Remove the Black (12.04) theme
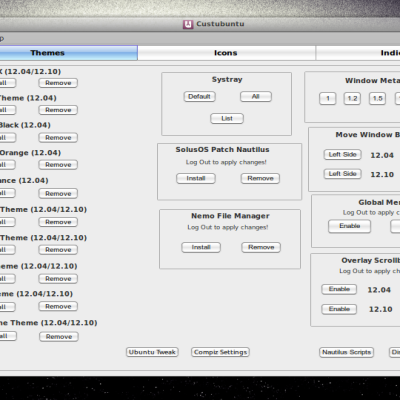 pyautogui.click(x=58, y=138)
